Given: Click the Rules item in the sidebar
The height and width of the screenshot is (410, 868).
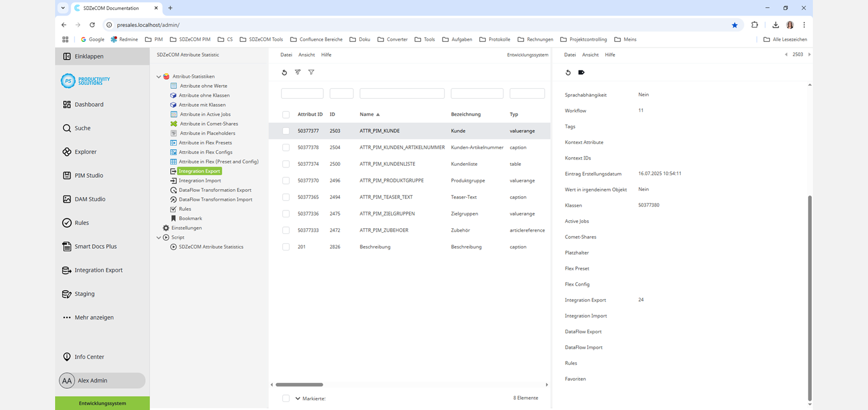Looking at the screenshot, I should [x=83, y=222].
